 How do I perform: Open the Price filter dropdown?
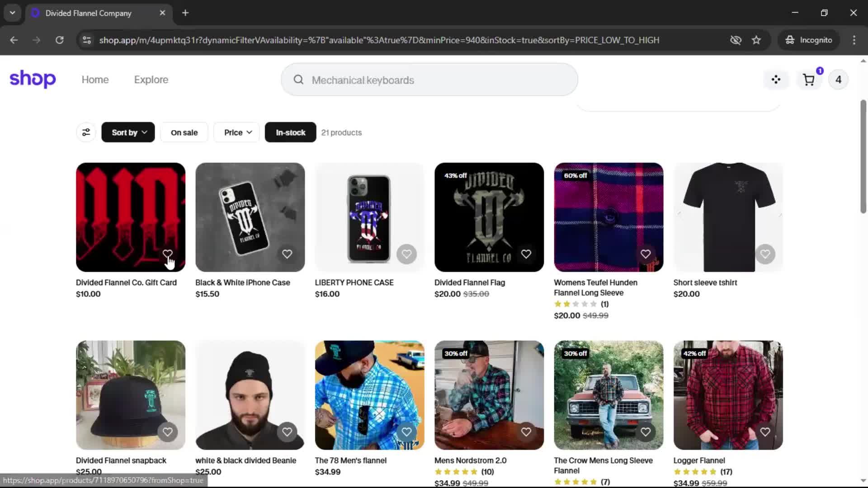click(237, 132)
